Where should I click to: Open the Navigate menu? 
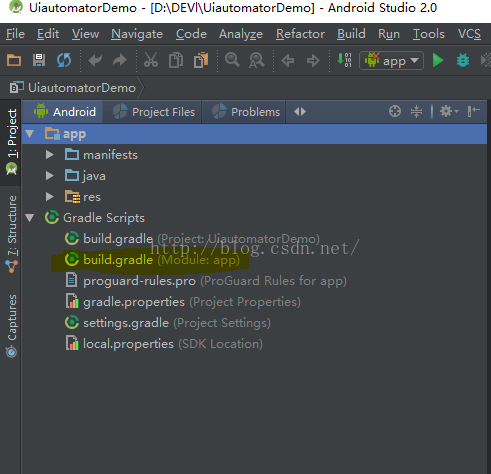pos(137,34)
